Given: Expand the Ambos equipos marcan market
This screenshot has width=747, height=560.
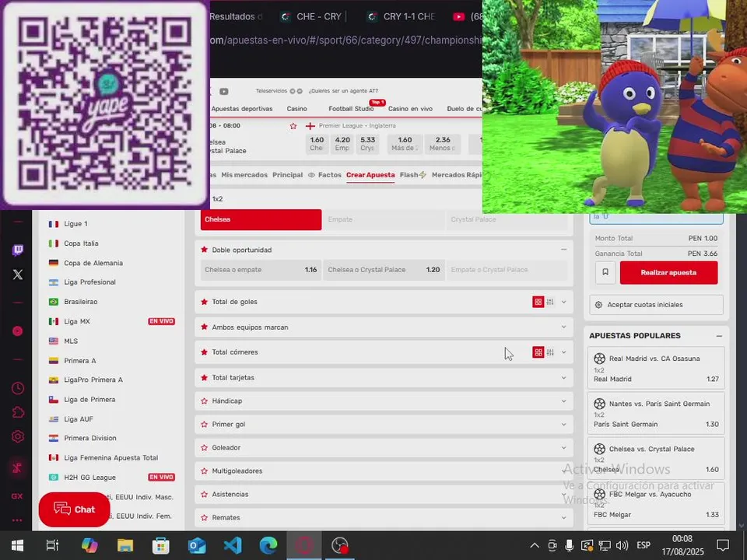Looking at the screenshot, I should point(564,327).
